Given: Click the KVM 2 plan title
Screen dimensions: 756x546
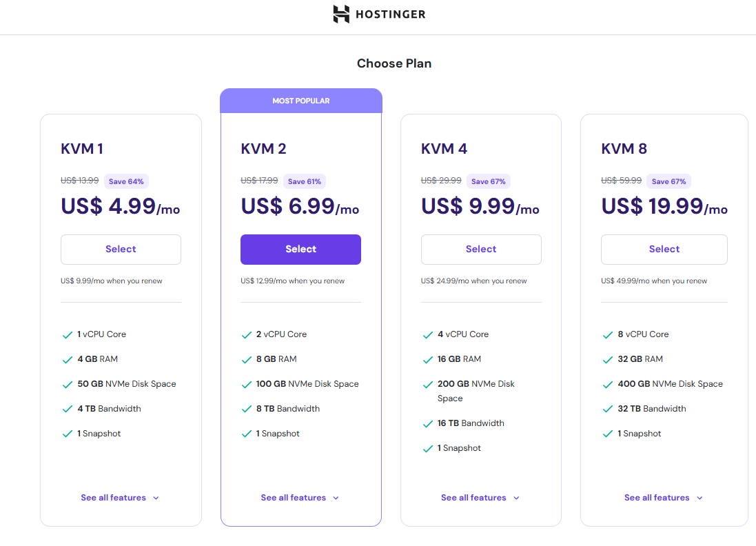Looking at the screenshot, I should coord(263,148).
